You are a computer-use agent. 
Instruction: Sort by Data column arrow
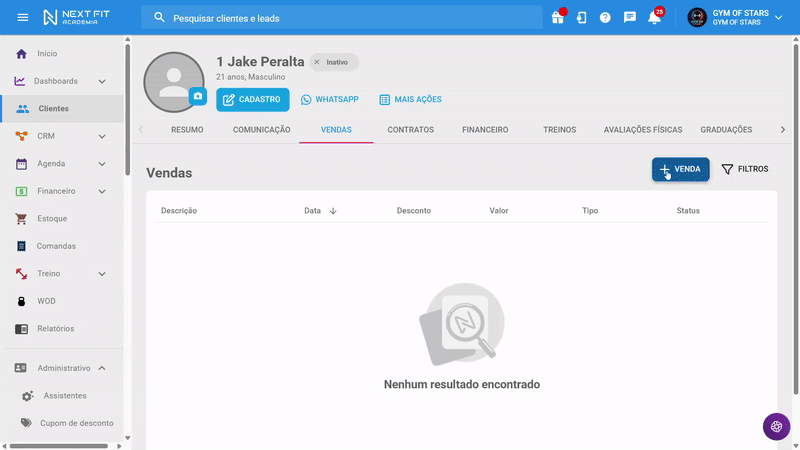(x=333, y=211)
